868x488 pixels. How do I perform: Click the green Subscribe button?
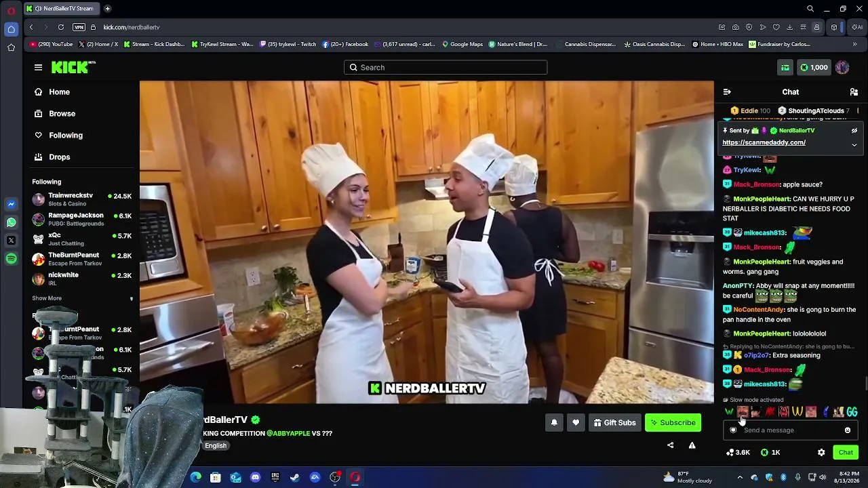coord(673,422)
